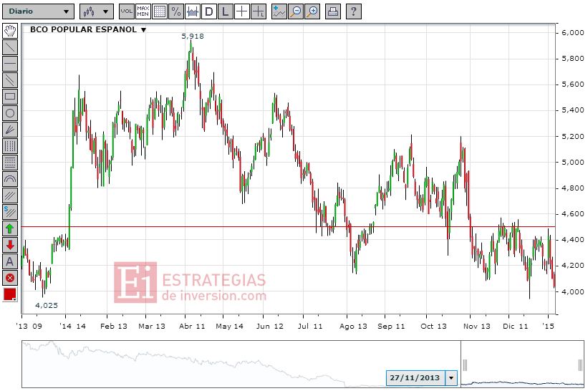Select the S speed lines tool

(10, 212)
